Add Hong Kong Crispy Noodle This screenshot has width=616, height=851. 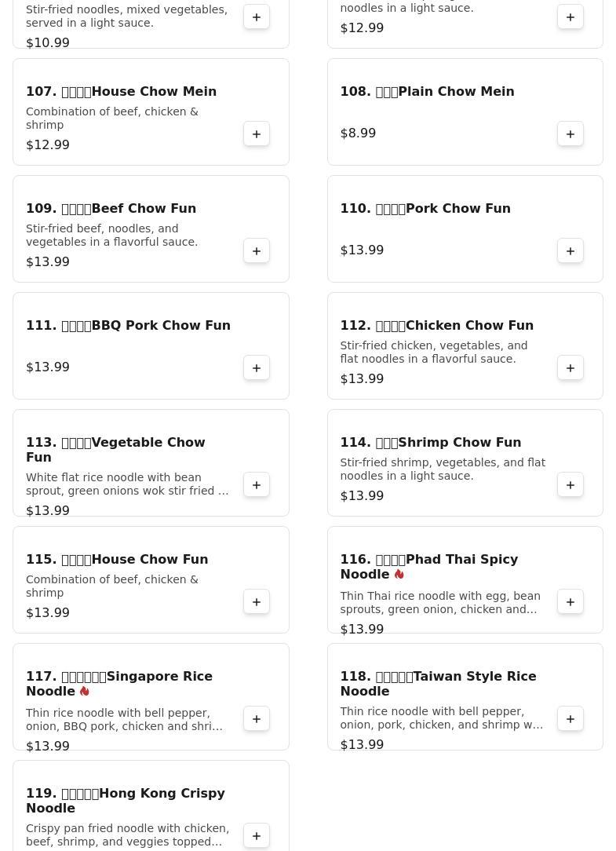coord(257,836)
